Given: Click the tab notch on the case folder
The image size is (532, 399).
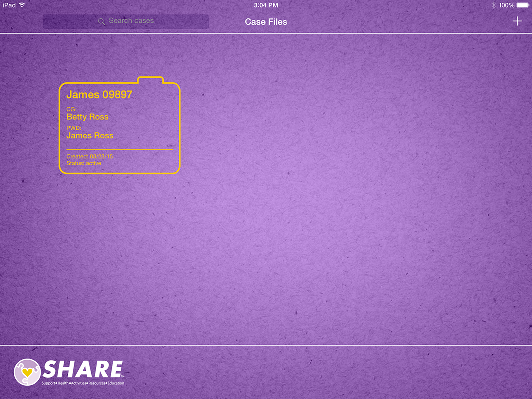Looking at the screenshot, I should tap(150, 80).
